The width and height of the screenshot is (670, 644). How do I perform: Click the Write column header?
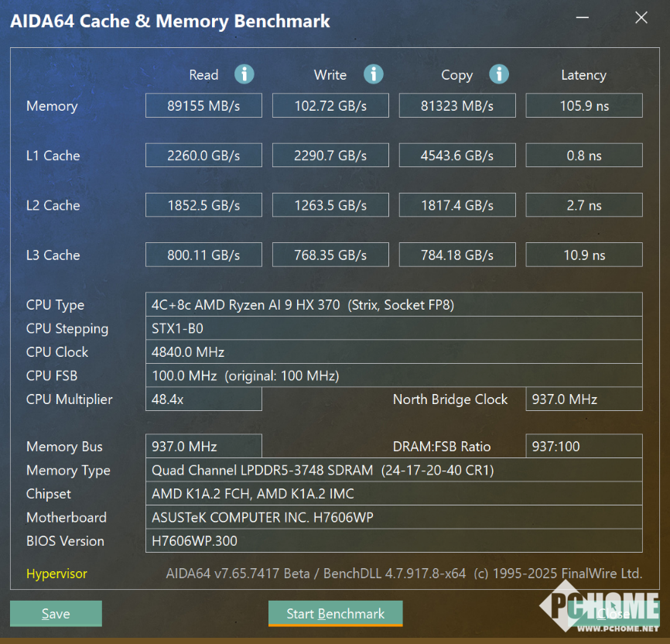[x=330, y=75]
